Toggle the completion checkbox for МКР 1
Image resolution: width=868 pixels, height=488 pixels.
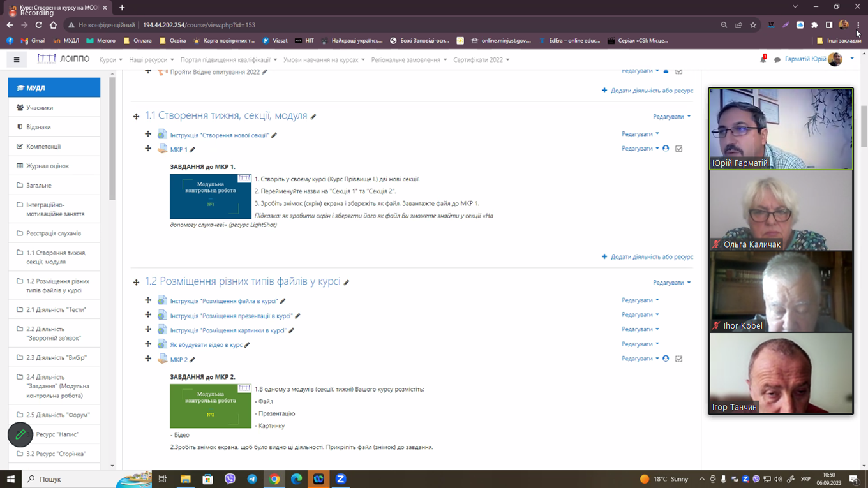point(678,149)
